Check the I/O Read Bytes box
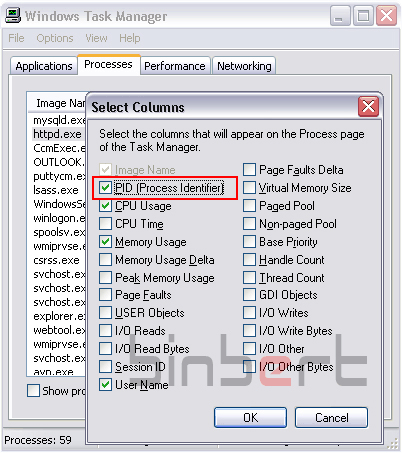402x453 pixels. (105, 349)
